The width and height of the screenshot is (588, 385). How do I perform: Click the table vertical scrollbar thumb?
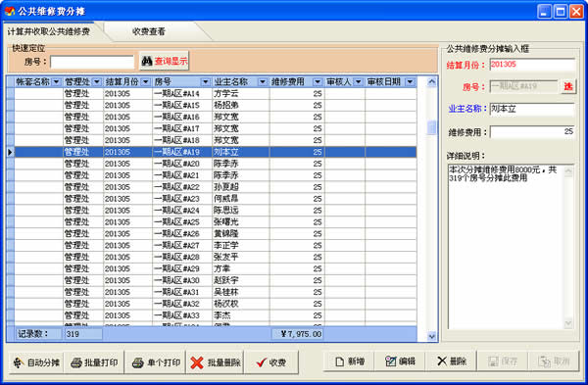tap(431, 127)
